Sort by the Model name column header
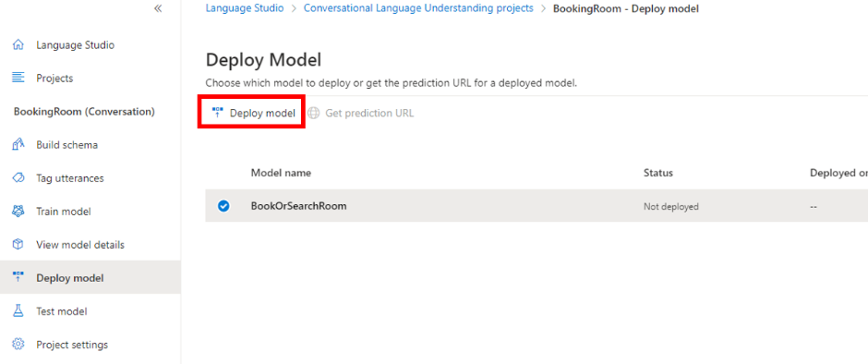Image resolution: width=868 pixels, height=364 pixels. click(281, 173)
